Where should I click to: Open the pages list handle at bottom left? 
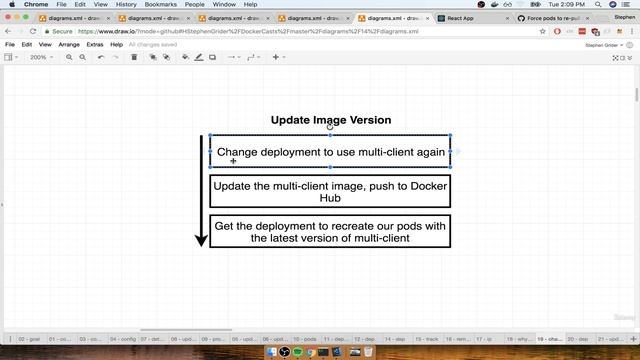10,339
